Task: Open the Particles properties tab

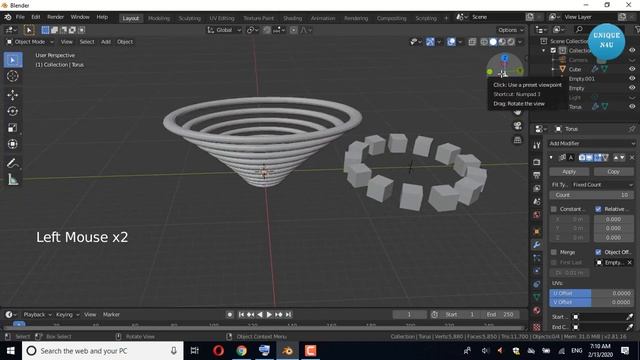Action: (x=537, y=258)
